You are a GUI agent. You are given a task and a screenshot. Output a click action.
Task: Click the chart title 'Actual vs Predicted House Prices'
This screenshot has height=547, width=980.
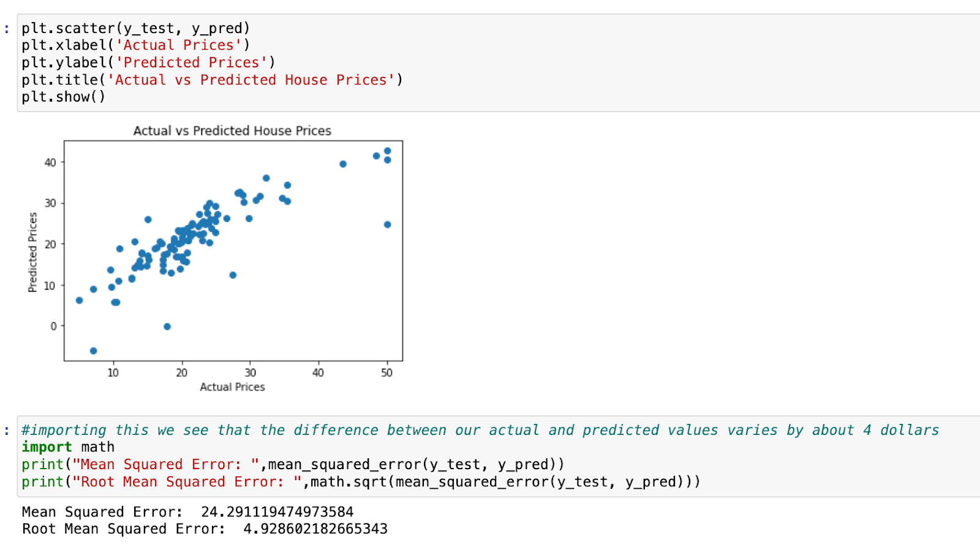232,130
